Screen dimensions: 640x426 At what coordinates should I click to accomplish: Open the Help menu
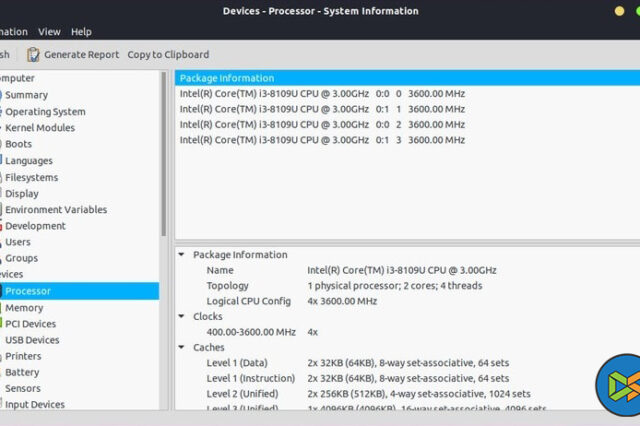click(81, 32)
